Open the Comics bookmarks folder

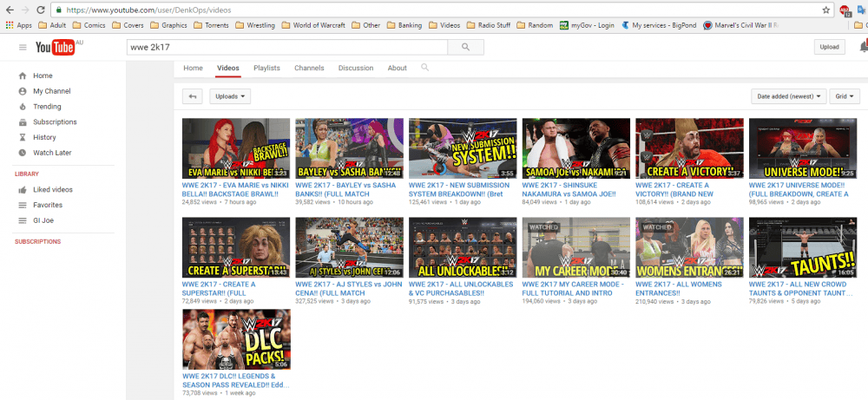click(x=89, y=25)
